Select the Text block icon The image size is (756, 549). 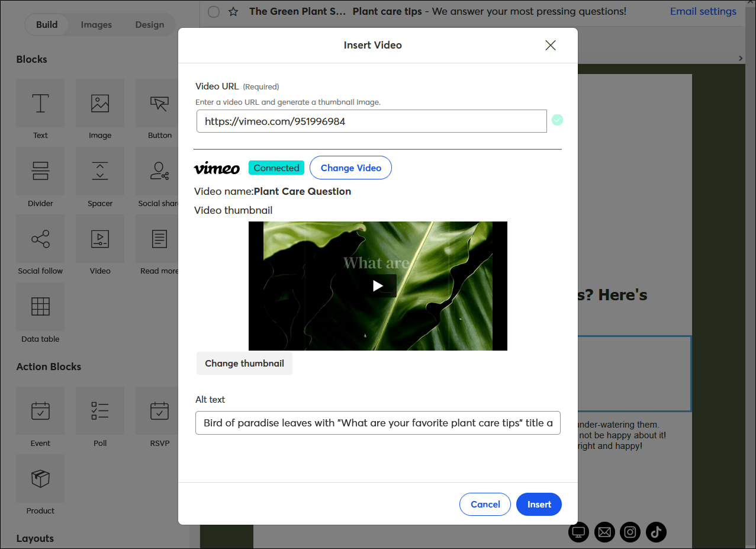[x=40, y=103]
